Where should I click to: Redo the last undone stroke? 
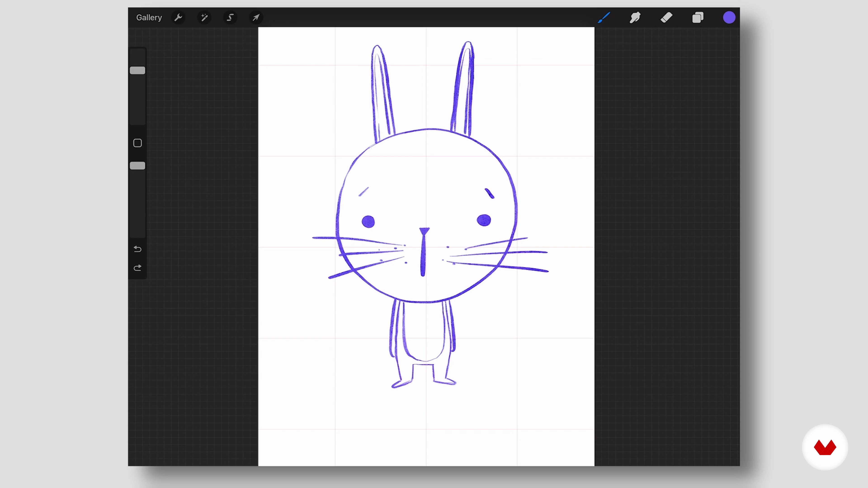click(x=137, y=268)
